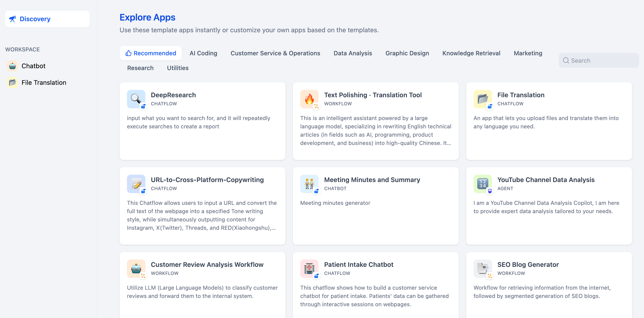
Task: Select the Utilities category tab
Action: pos(178,68)
